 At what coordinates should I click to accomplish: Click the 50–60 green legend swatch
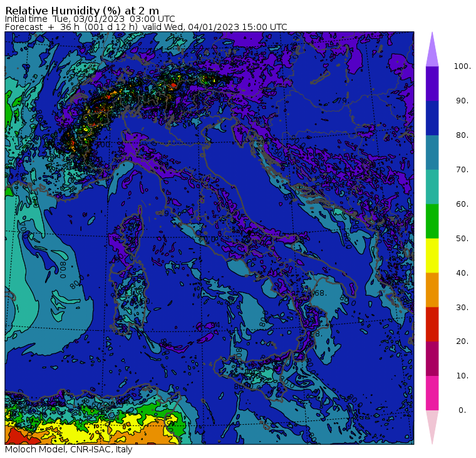click(432, 221)
